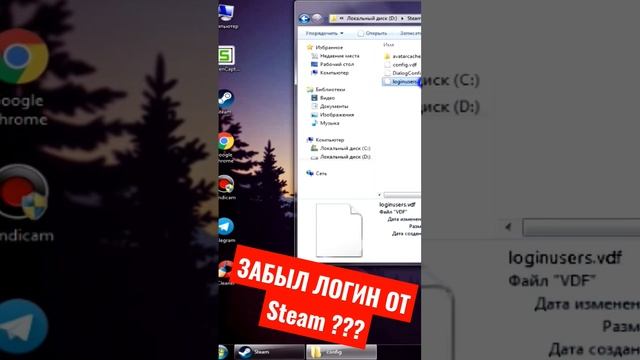
Task: Select the avatarcache folder in file list
Action: click(402, 56)
